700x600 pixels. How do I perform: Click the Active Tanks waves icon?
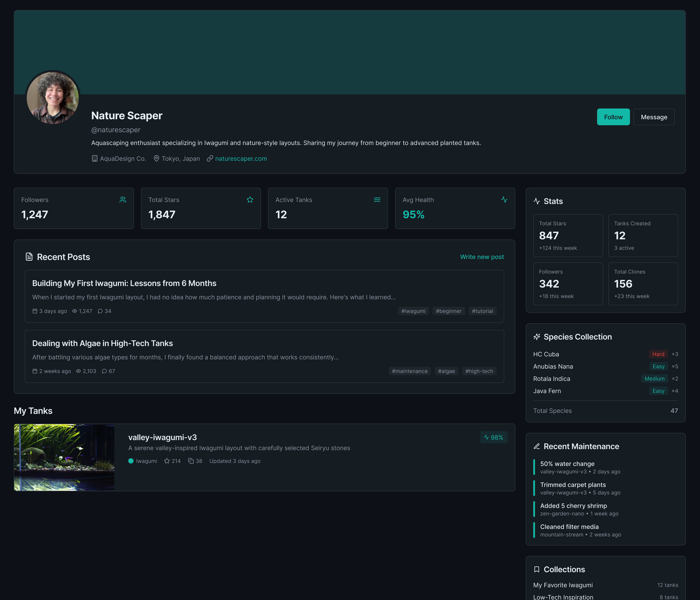377,200
